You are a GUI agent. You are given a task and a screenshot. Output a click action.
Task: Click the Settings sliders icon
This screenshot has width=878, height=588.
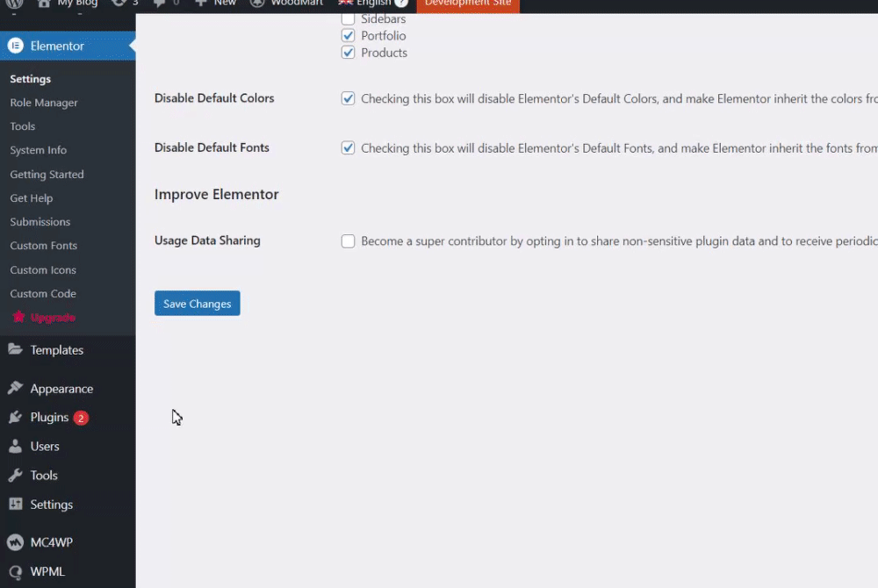pos(15,504)
